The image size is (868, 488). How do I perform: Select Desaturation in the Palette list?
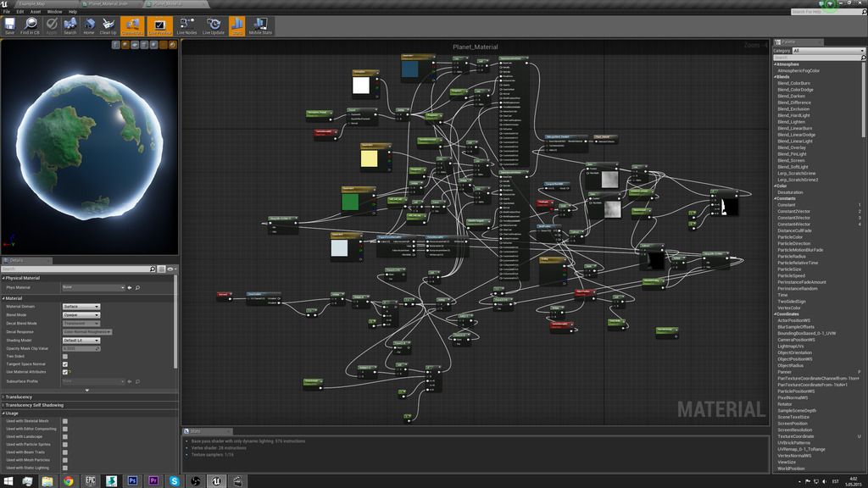click(791, 192)
